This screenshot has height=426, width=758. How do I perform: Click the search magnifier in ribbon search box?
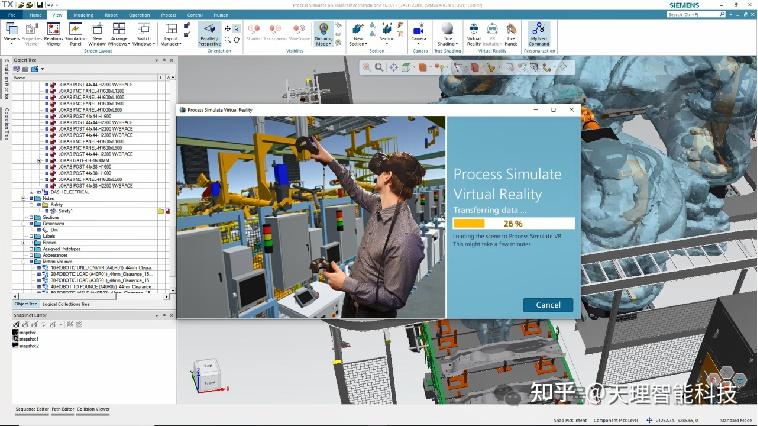pyautogui.click(x=722, y=15)
